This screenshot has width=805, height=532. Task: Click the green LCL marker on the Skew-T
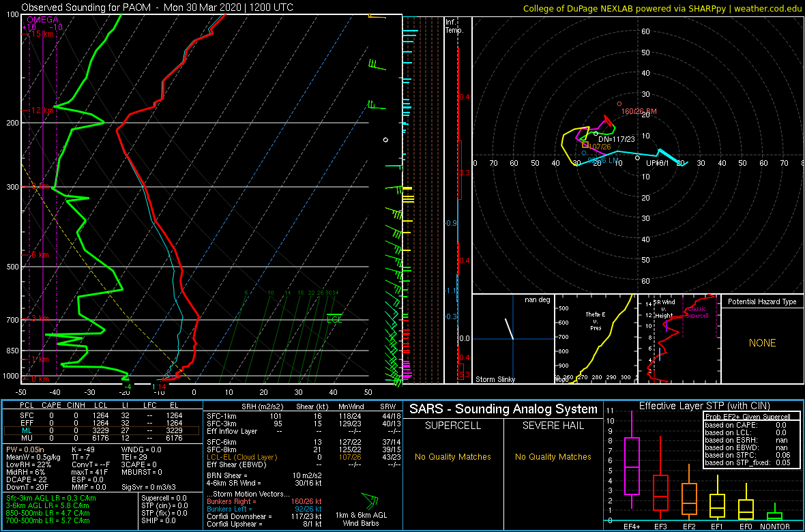pos(334,319)
